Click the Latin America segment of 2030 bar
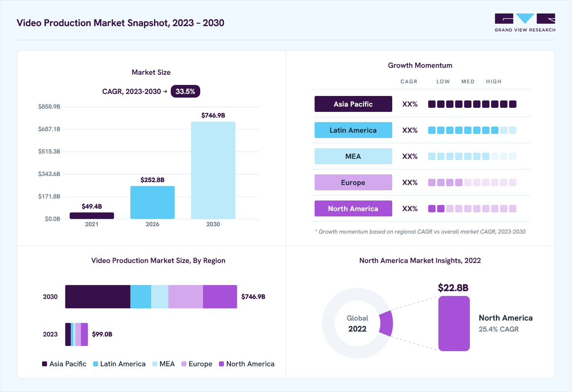This screenshot has height=392, width=572. pos(141,297)
